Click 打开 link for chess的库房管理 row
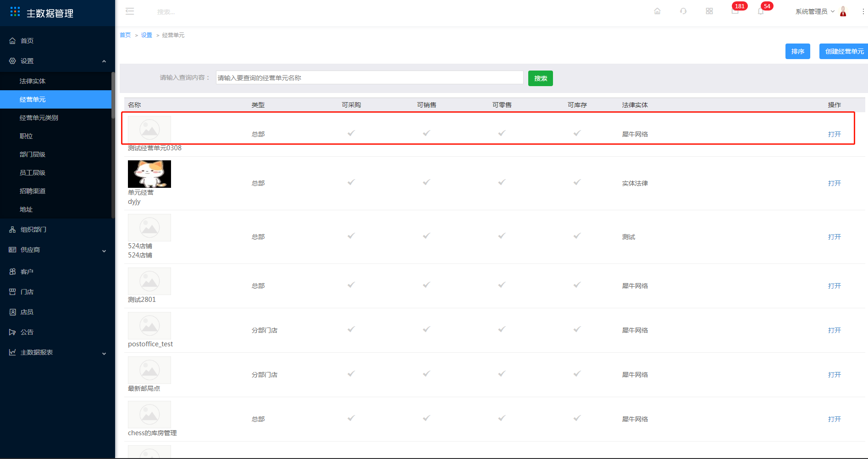The width and height of the screenshot is (868, 459). [x=835, y=419]
